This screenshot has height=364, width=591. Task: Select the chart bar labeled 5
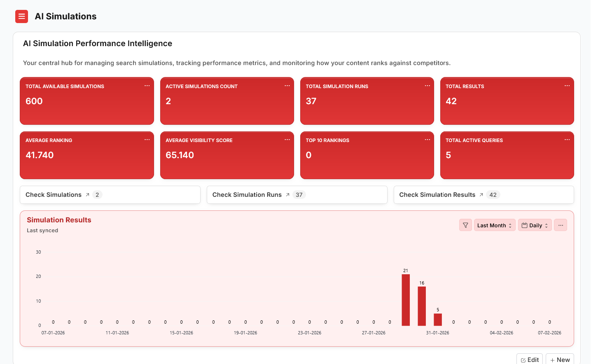coord(438,320)
